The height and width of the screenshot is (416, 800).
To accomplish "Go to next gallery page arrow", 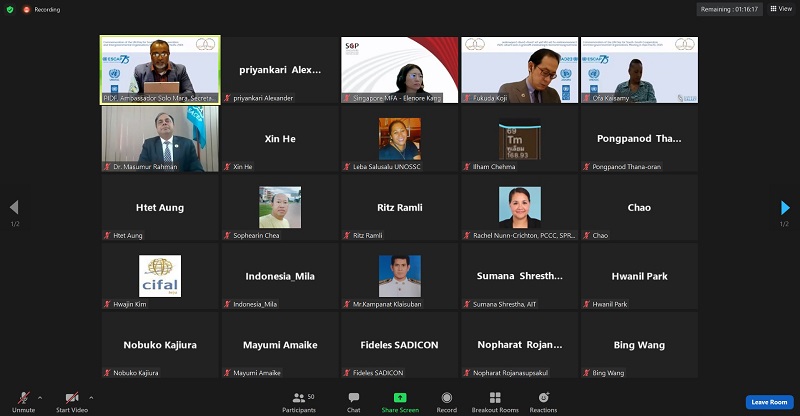I will tap(785, 208).
